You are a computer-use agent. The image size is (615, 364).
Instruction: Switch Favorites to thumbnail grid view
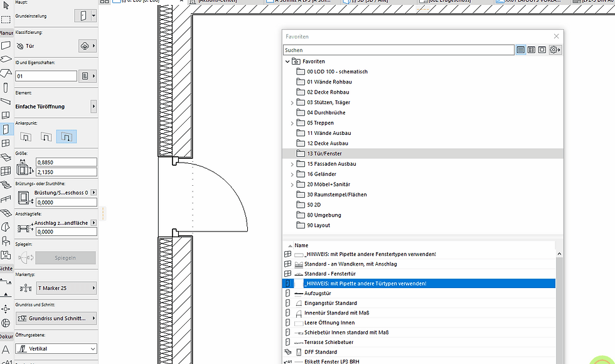(x=531, y=50)
